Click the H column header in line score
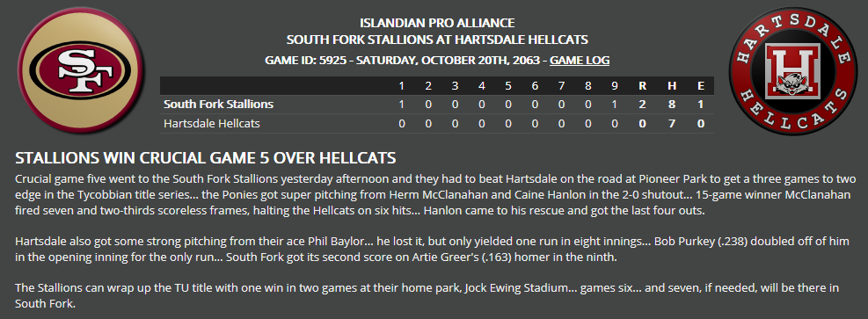The image size is (868, 319). pyautogui.click(x=672, y=86)
